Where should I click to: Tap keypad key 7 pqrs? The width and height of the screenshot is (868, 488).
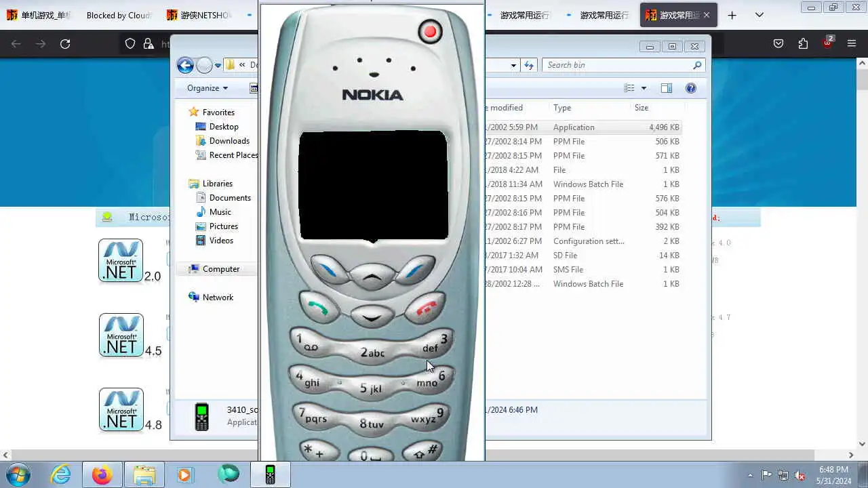pos(313,415)
